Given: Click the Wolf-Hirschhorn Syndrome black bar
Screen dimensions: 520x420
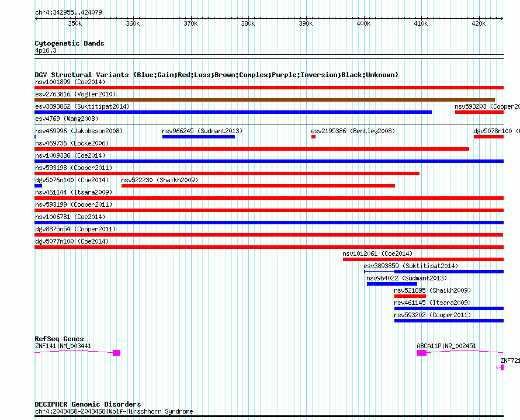Looking at the screenshot, I should tap(269, 416).
